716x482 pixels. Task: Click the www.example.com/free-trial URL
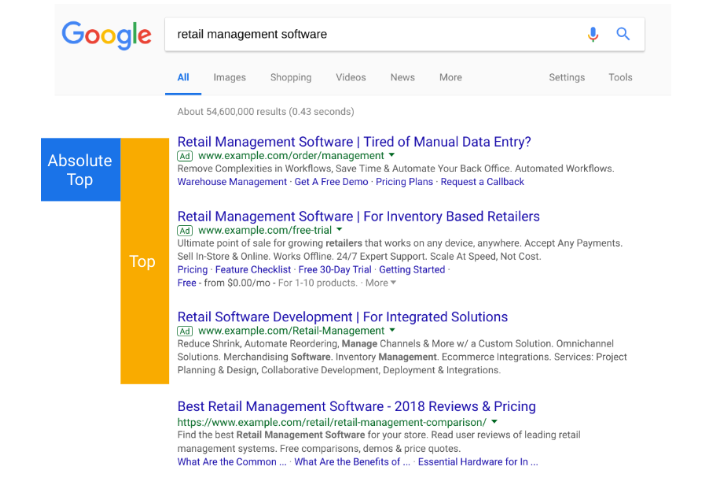[265, 230]
